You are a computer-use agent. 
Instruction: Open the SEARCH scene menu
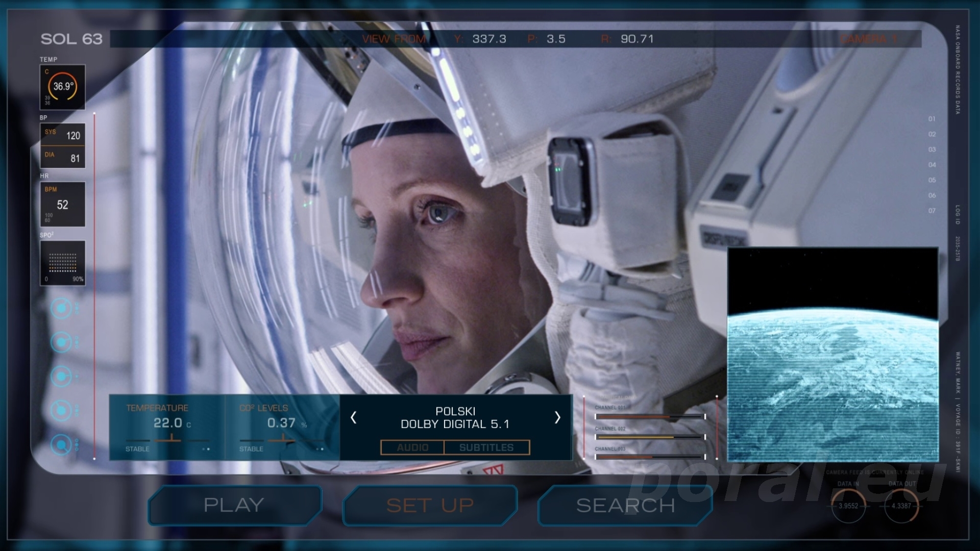coord(625,506)
